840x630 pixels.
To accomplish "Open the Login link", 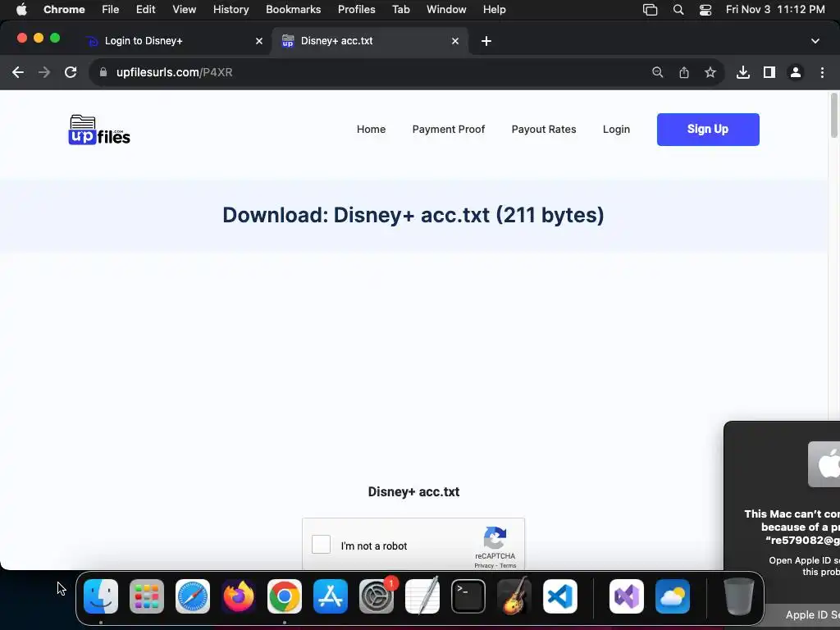I will pyautogui.click(x=616, y=130).
